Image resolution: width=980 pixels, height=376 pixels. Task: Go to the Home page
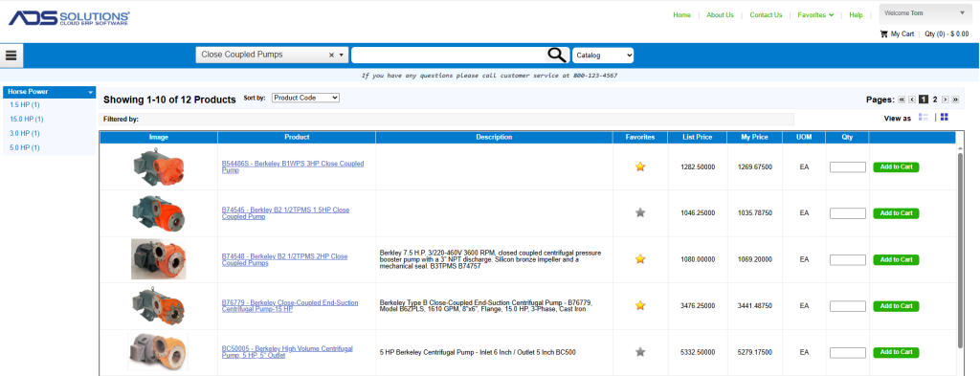click(681, 15)
